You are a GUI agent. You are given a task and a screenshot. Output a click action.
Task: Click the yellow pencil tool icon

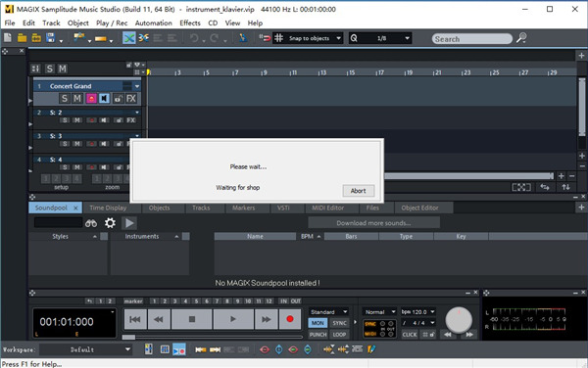click(371, 349)
